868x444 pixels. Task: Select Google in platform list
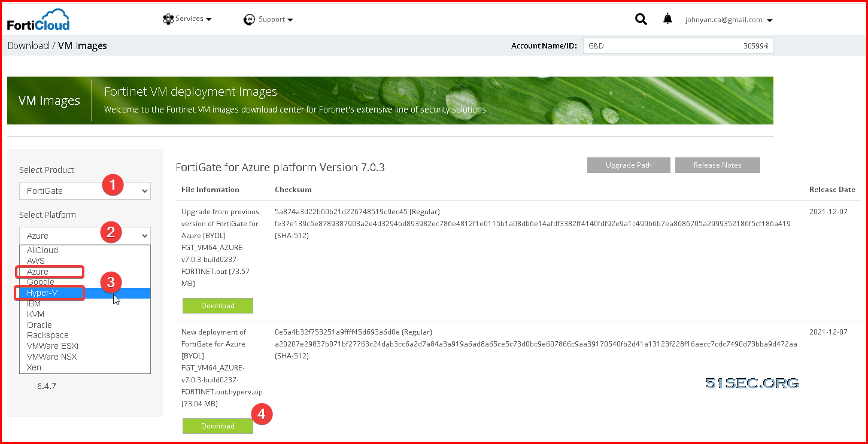[85, 282]
